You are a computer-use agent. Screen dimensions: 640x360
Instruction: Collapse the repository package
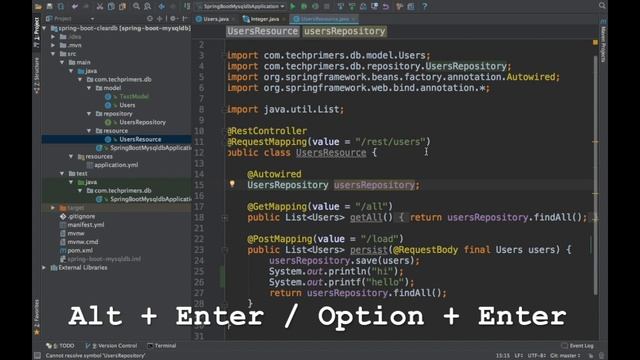(89, 114)
